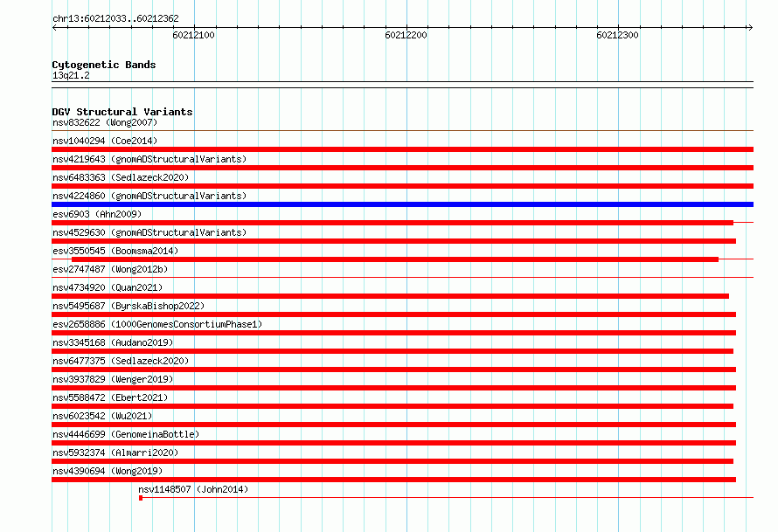The image size is (778, 532).
Task: Select the blue nsv4224860 variant bar
Action: [402, 204]
